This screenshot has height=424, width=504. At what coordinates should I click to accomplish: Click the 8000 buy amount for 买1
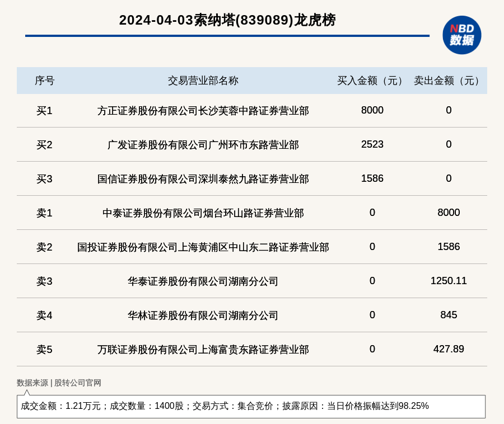click(x=372, y=110)
